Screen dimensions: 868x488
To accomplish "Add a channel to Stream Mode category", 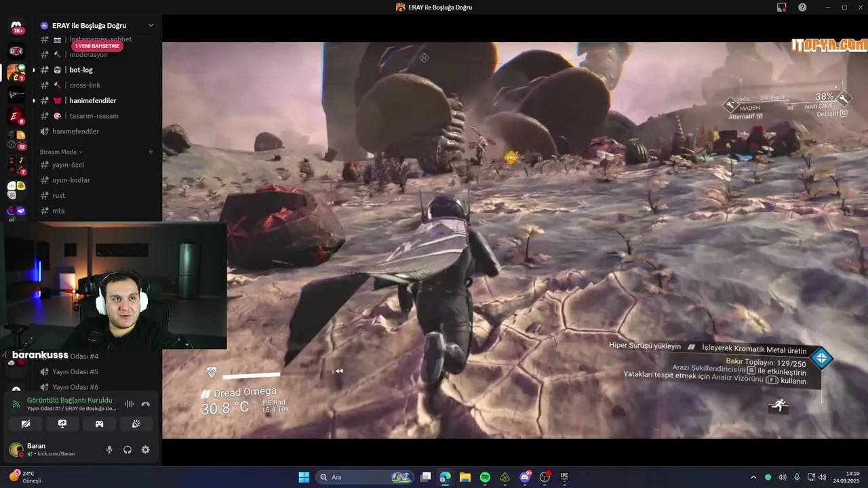I will (x=151, y=152).
